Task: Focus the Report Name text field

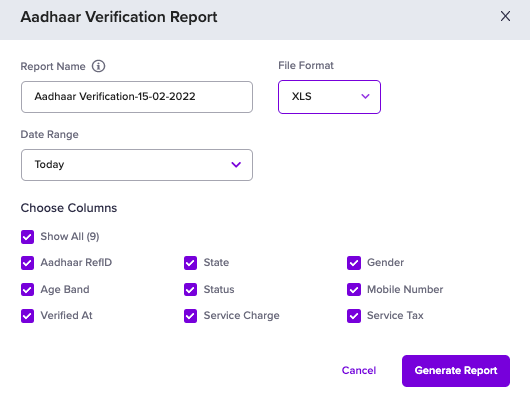Action: (x=137, y=97)
